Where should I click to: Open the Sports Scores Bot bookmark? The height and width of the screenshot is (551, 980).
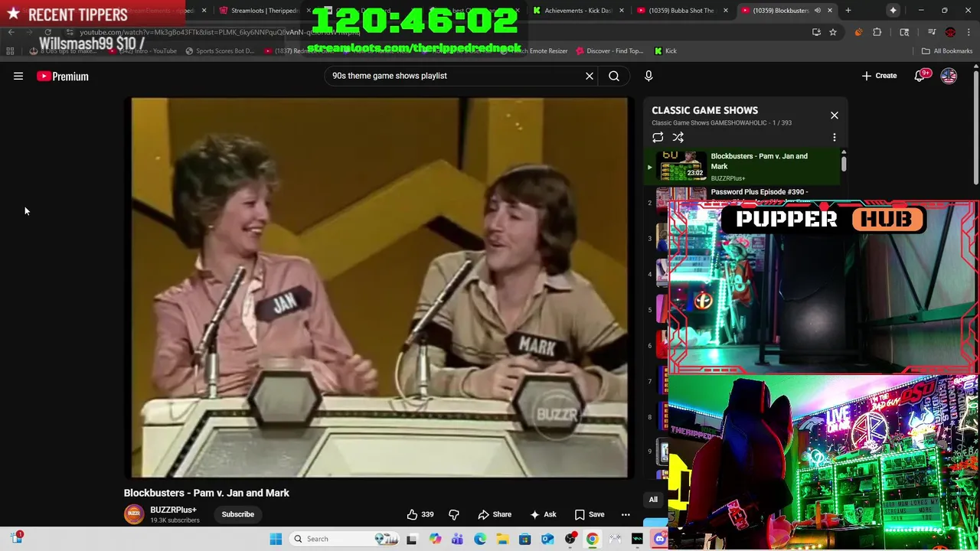pyautogui.click(x=220, y=51)
